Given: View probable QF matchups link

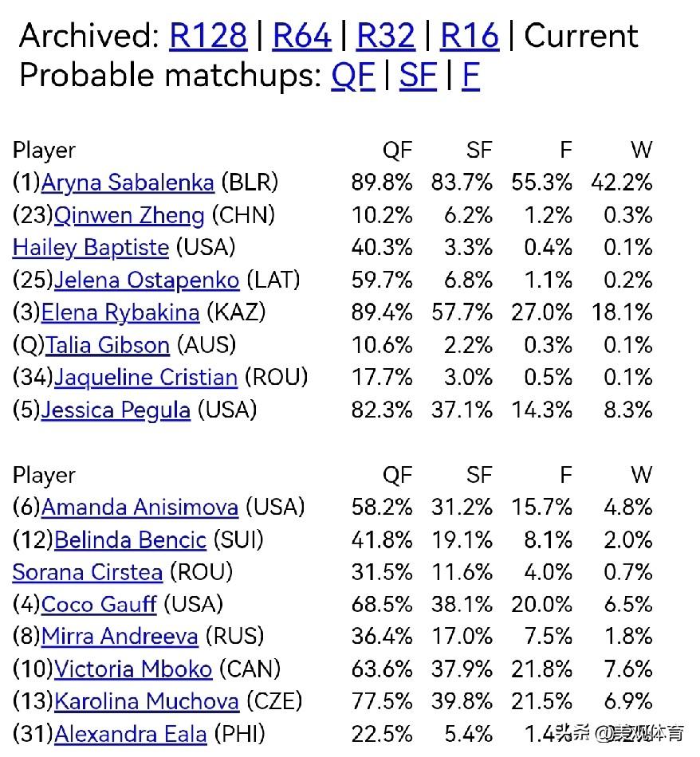Looking at the screenshot, I should click(353, 76).
